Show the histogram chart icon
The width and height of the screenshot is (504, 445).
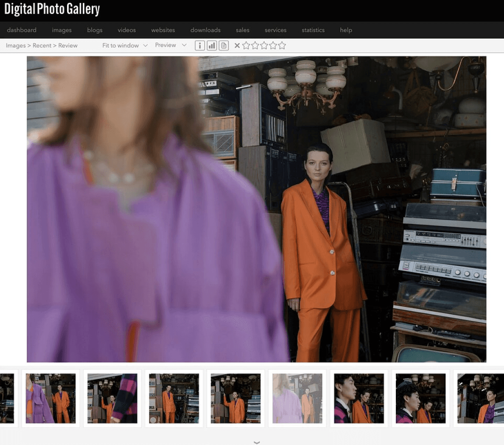212,46
